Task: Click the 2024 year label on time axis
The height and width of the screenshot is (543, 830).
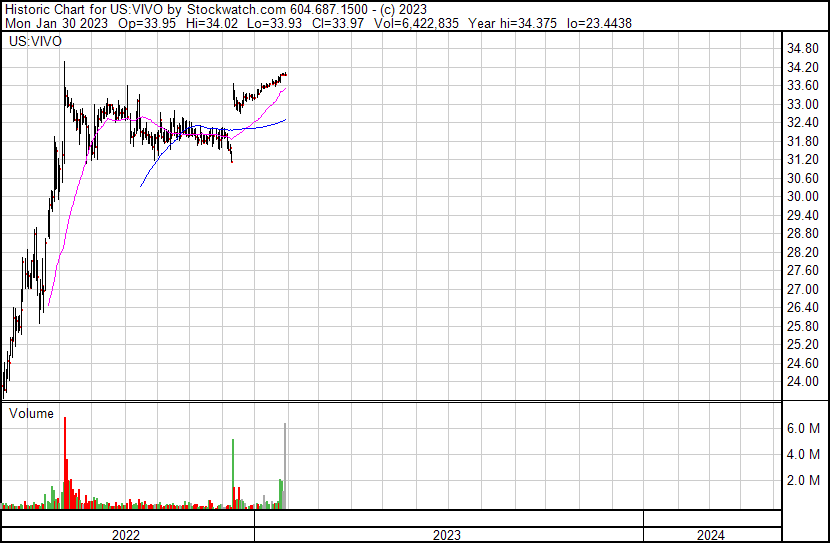Action: pos(711,535)
